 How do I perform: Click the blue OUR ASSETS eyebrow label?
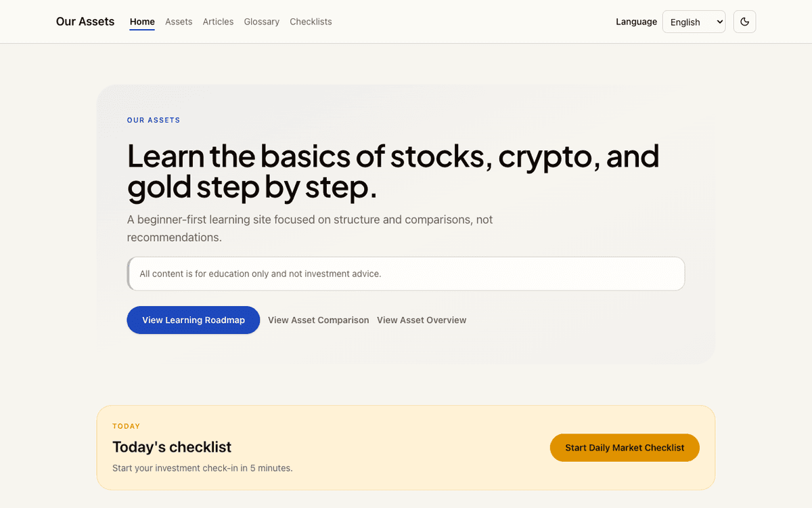coord(154,121)
